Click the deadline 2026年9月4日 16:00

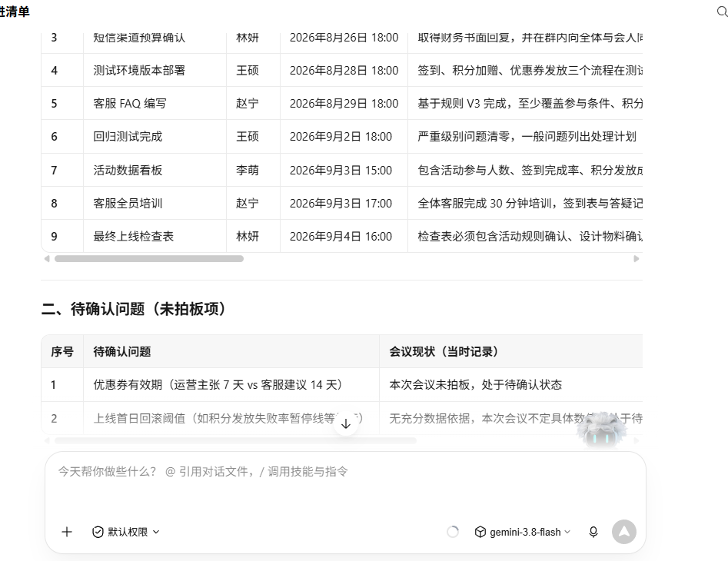point(341,237)
